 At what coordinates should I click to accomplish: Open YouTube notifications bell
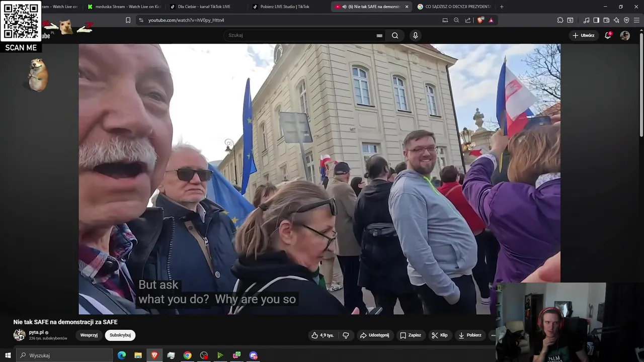[608, 35]
